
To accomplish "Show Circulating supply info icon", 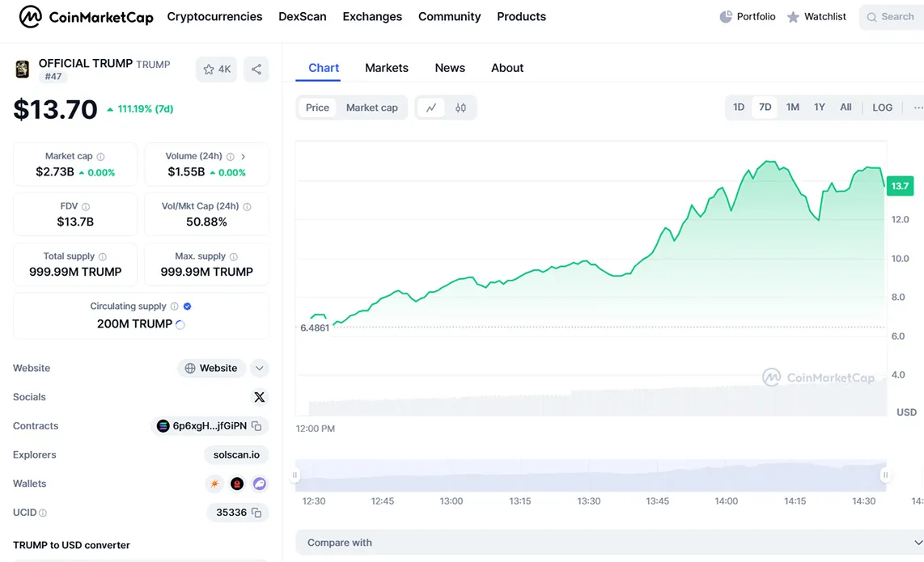I will click(x=175, y=306).
